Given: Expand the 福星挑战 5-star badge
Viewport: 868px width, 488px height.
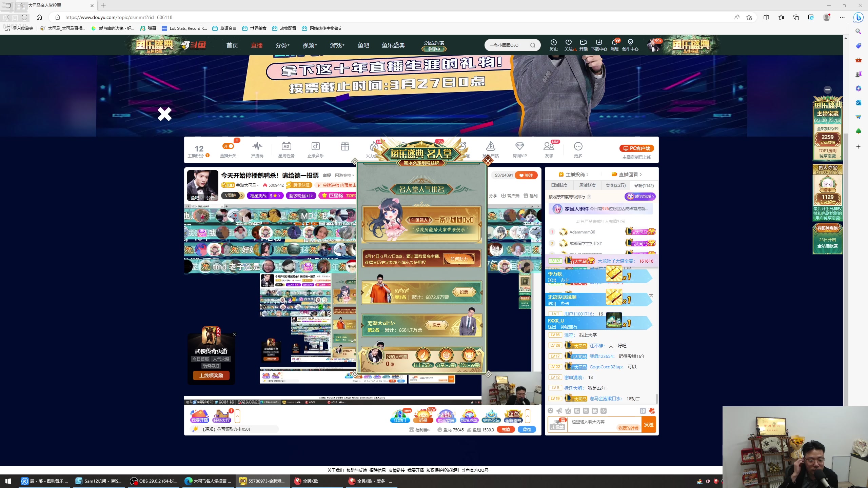Looking at the screenshot, I should click(x=265, y=196).
